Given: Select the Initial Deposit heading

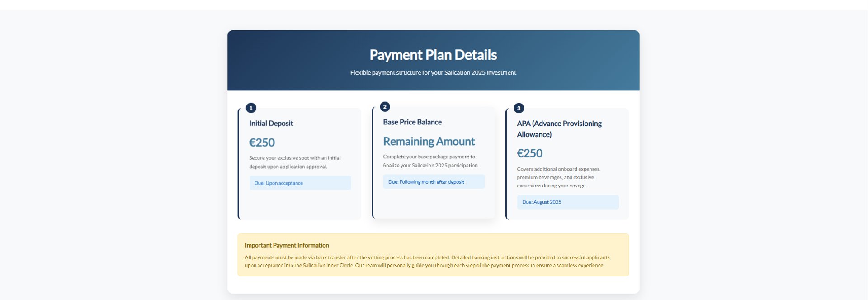Looking at the screenshot, I should (x=271, y=123).
